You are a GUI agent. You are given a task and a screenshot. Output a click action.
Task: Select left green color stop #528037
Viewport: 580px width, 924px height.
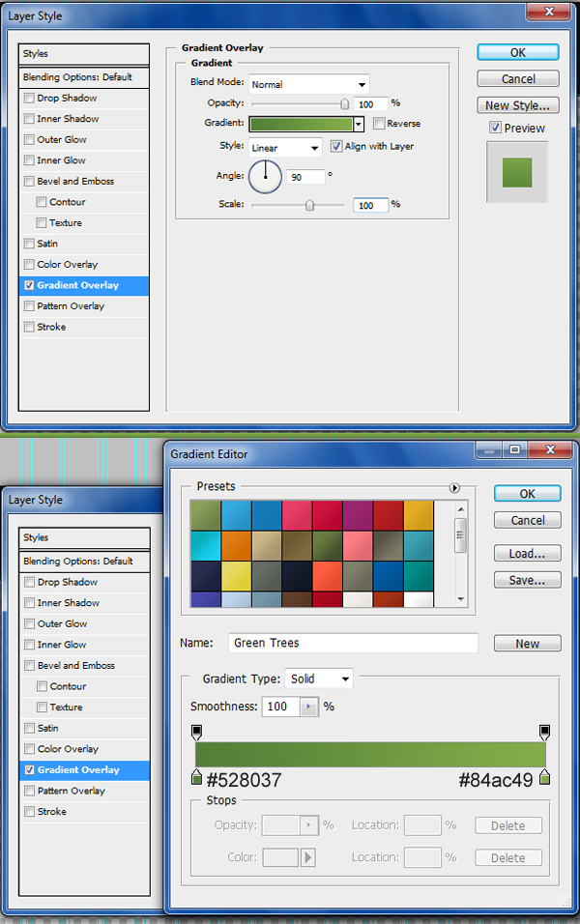click(197, 778)
